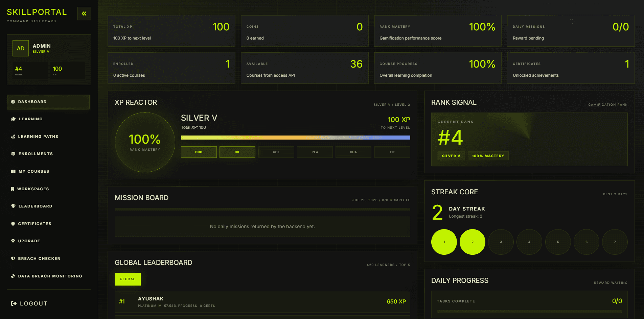Screen dimensions: 644x319
Task: Click streak day 4 circle
Action: tap(529, 242)
